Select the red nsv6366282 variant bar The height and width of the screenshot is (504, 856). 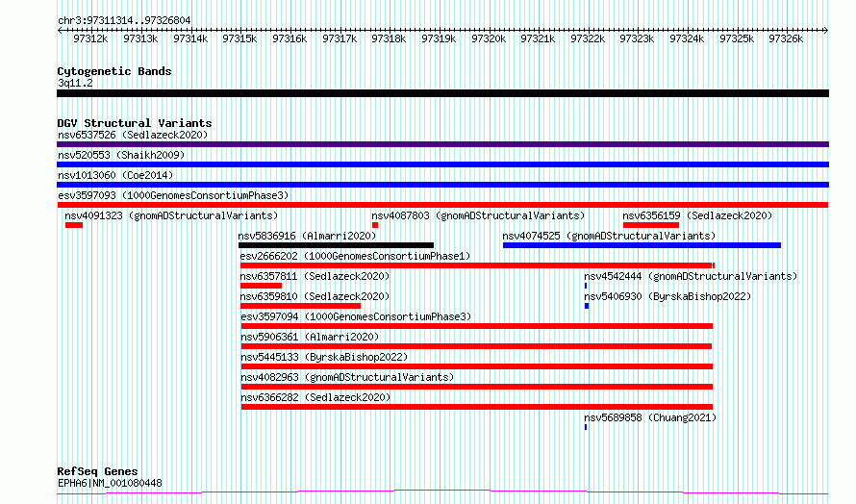tap(477, 407)
